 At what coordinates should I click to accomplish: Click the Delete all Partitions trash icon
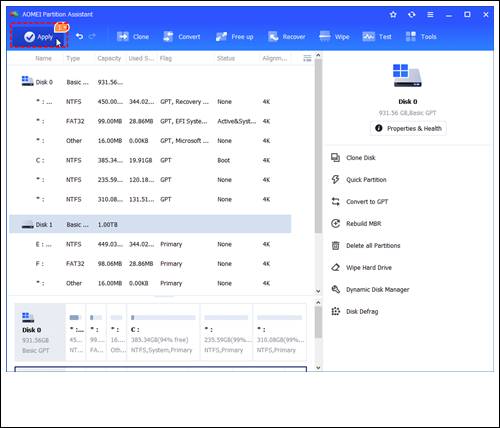(335, 245)
